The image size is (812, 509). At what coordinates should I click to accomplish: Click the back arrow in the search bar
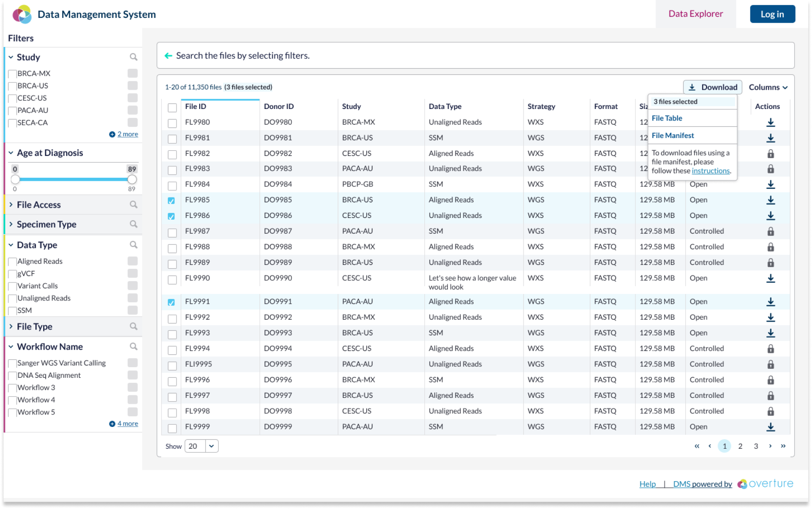168,56
